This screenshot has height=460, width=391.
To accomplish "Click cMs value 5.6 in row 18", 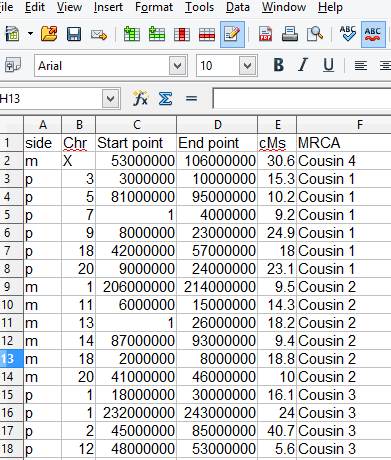I will 277,449.
